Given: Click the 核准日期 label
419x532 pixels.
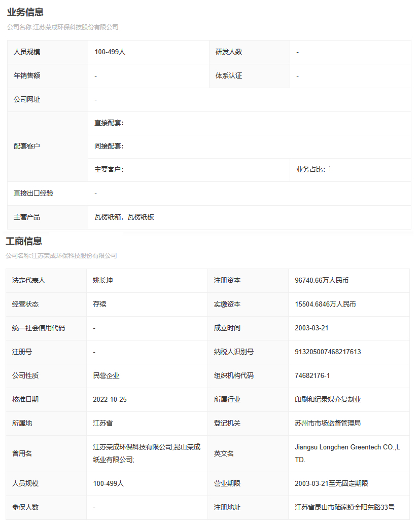Looking at the screenshot, I should point(25,399).
